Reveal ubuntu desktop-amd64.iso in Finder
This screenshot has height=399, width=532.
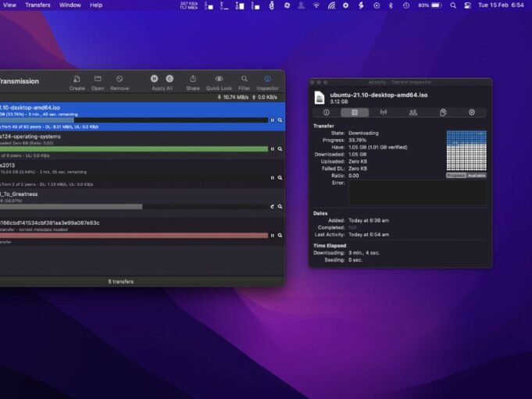pos(280,120)
